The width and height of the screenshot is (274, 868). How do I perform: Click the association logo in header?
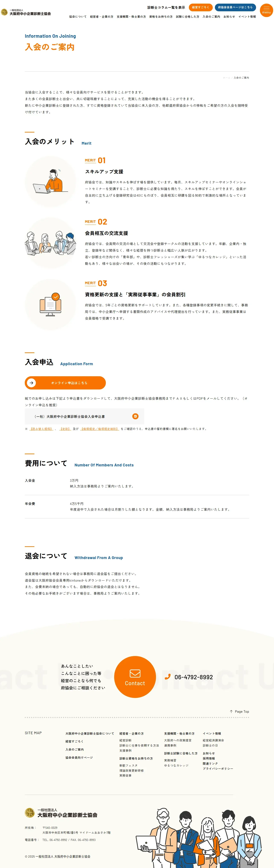[26, 13]
